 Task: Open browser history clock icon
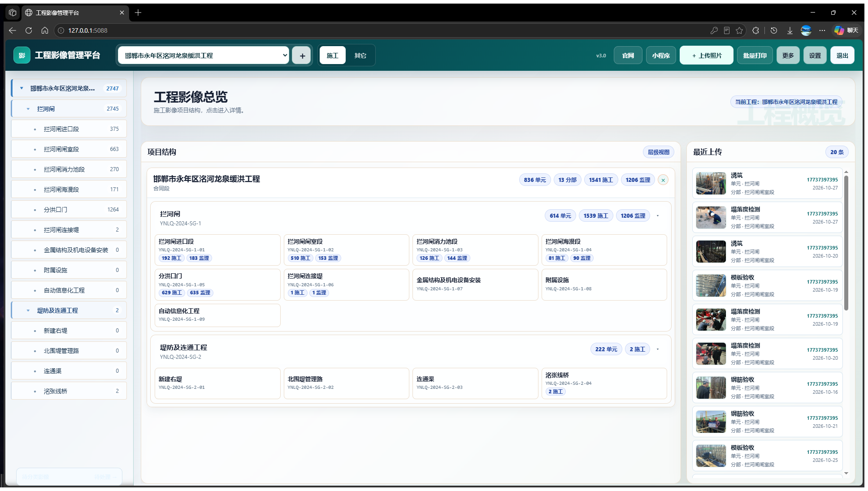[x=774, y=30]
